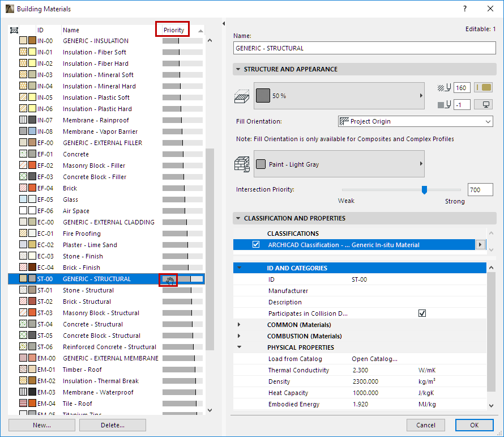Click the priority bar of ST-01 Stone Structural
The height and width of the screenshot is (437, 504).
click(182, 290)
